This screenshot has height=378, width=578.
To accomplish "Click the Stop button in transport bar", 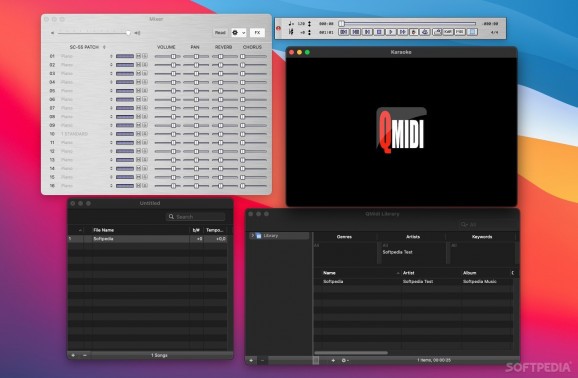I will point(379,32).
